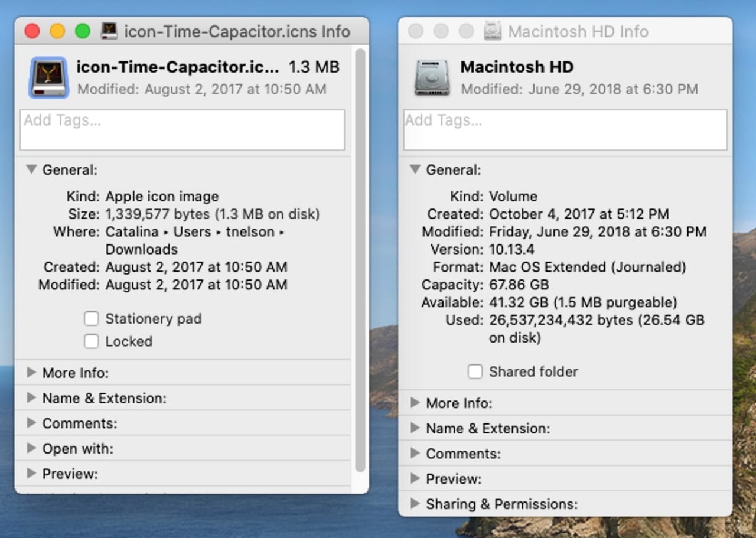Screen dimensions: 756x538
Task: Click the Capacity value 67.86 GB
Action: (x=519, y=285)
